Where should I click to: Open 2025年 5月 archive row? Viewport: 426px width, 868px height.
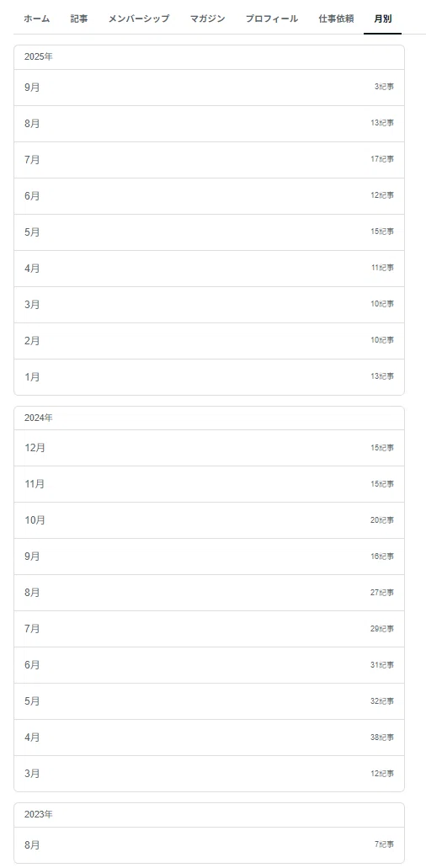209,232
